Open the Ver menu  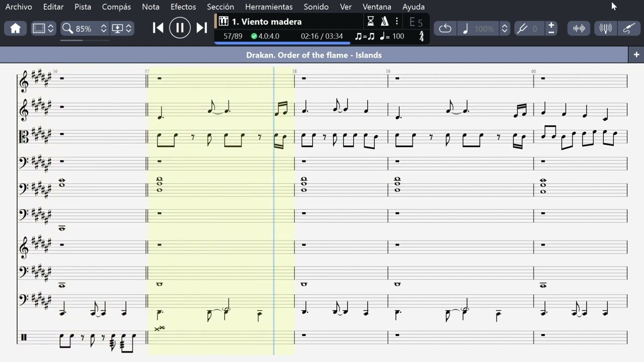346,7
